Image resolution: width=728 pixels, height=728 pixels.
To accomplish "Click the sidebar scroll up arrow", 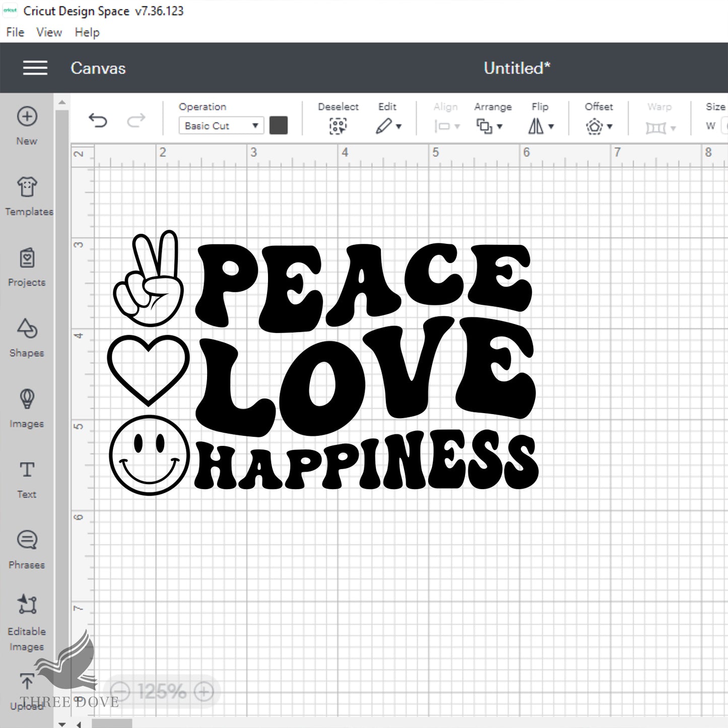I will pyautogui.click(x=61, y=102).
